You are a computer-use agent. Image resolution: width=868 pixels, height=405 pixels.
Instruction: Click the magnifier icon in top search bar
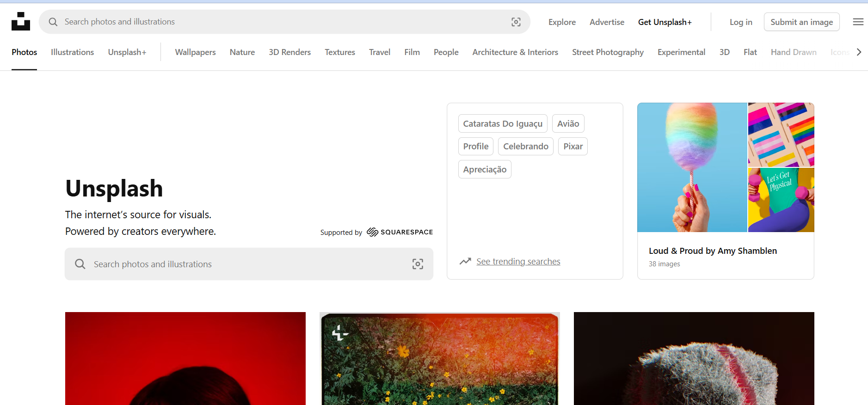coord(53,22)
